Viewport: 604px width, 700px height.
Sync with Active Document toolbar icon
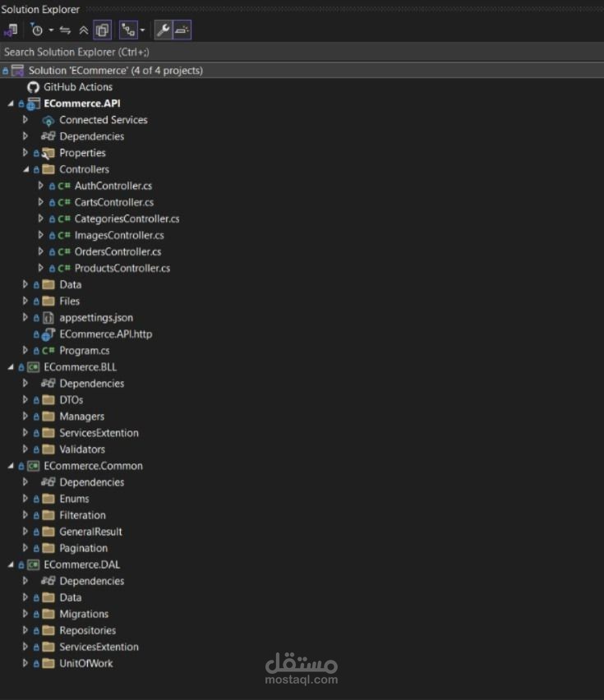pos(65,30)
